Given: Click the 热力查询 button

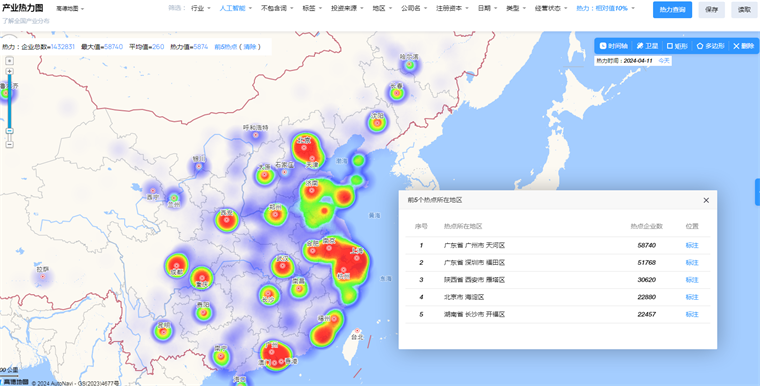Looking at the screenshot, I should click(672, 10).
